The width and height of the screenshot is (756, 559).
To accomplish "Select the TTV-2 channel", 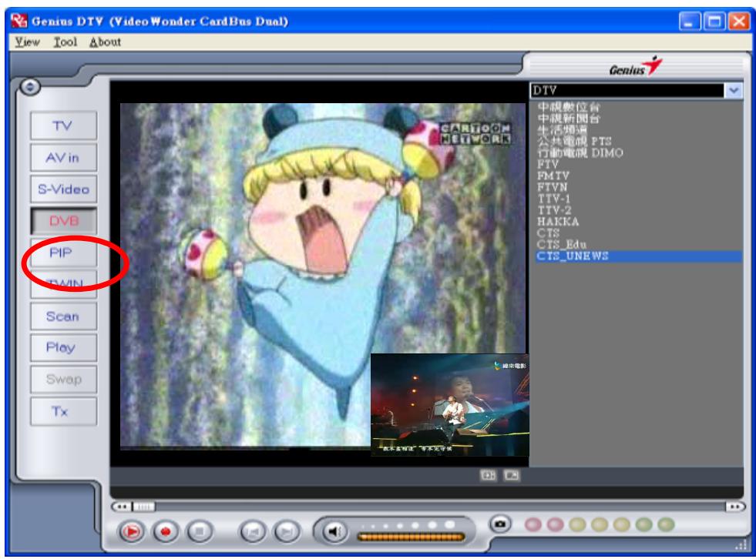I will point(554,210).
